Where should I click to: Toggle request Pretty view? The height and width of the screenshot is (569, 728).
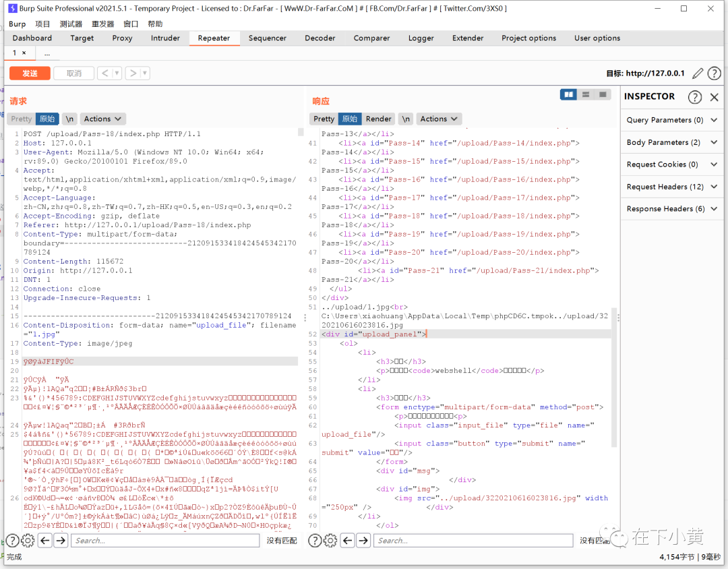tap(22, 119)
